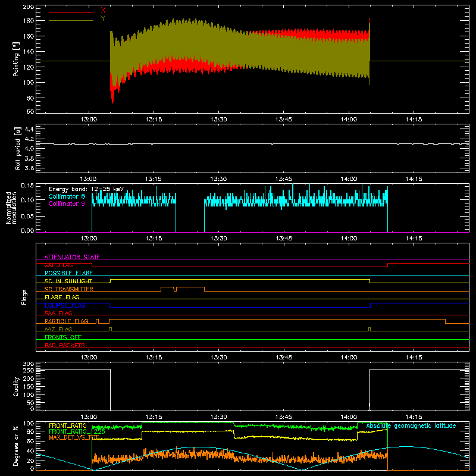Click the small PARTICLE_FLAG pulse near 13:02

(x=97, y=321)
